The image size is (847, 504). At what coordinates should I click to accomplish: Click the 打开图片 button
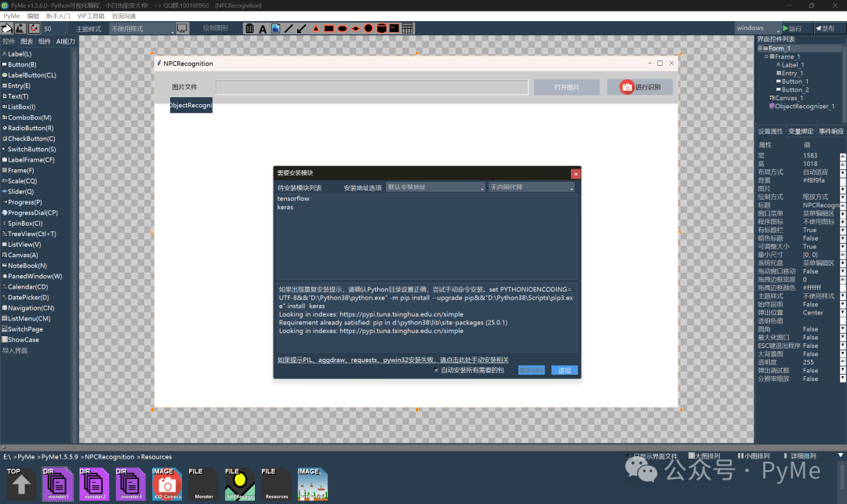tap(567, 87)
